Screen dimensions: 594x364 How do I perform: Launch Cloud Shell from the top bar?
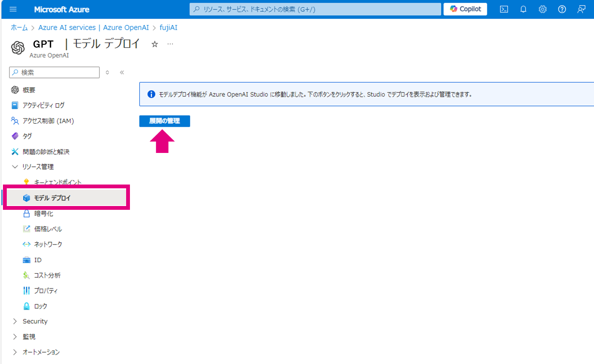click(504, 9)
